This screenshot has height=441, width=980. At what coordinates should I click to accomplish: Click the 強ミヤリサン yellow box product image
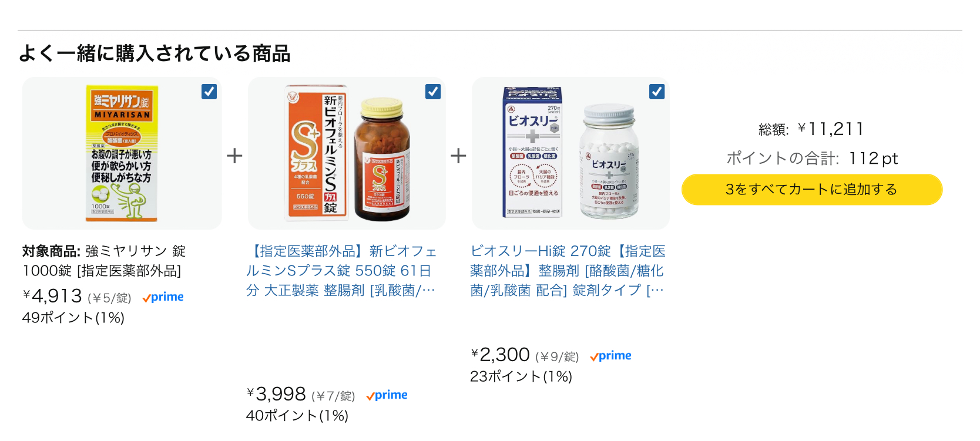(x=122, y=153)
